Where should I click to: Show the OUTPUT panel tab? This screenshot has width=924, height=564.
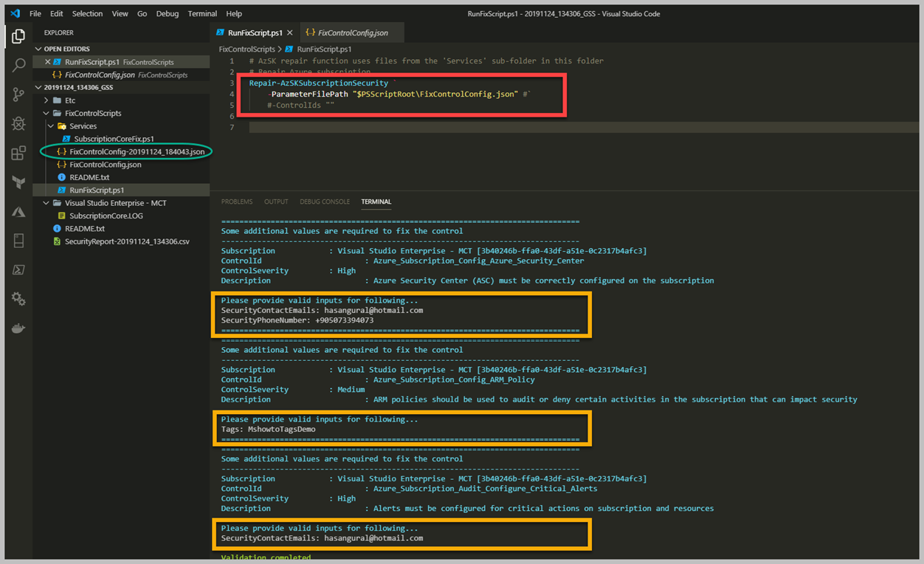(x=276, y=202)
